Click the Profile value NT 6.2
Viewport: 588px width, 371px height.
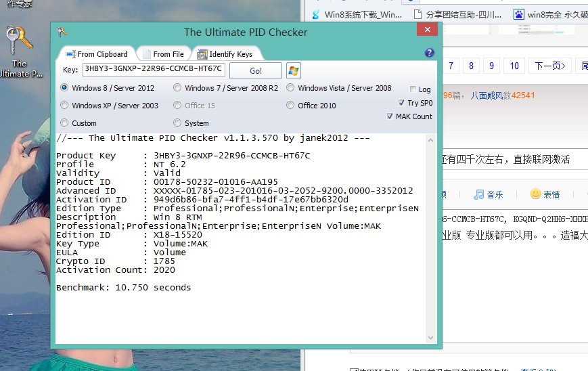point(170,165)
